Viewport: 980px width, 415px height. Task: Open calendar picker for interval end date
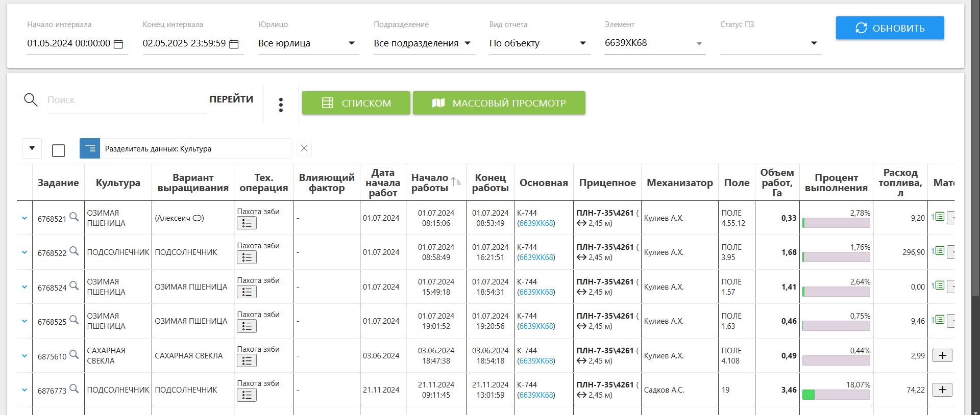coord(234,44)
